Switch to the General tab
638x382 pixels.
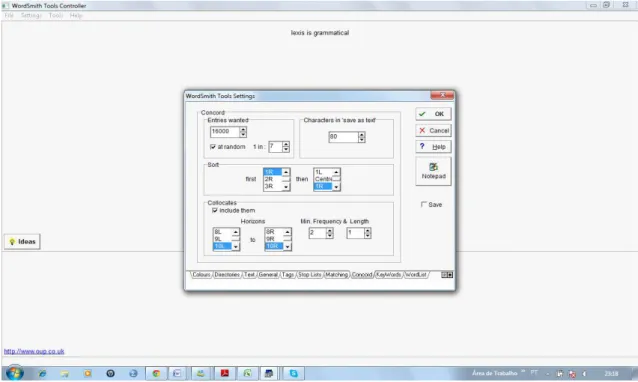[x=268, y=275]
